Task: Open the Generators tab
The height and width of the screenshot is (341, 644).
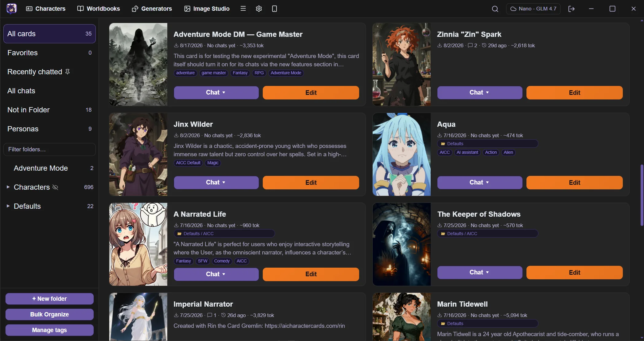Action: click(152, 9)
